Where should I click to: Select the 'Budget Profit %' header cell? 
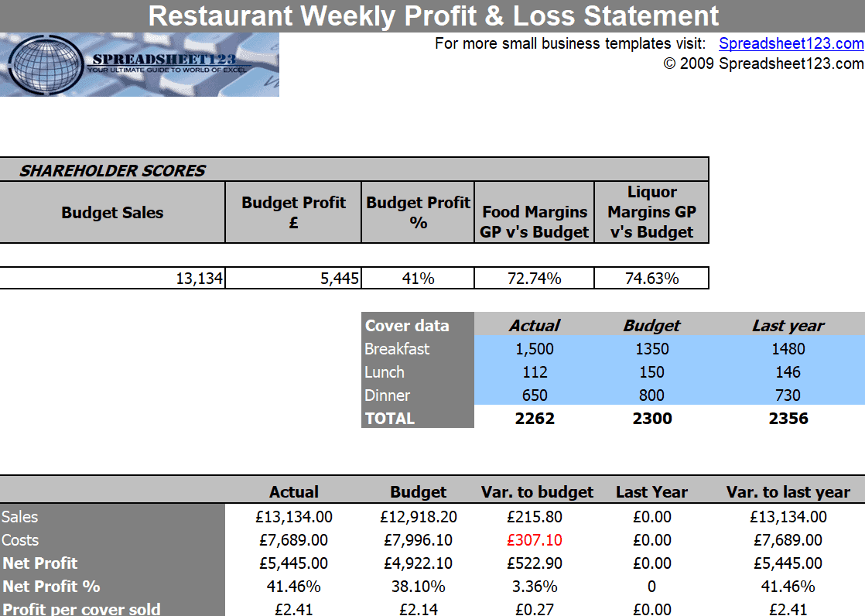pyautogui.click(x=418, y=213)
